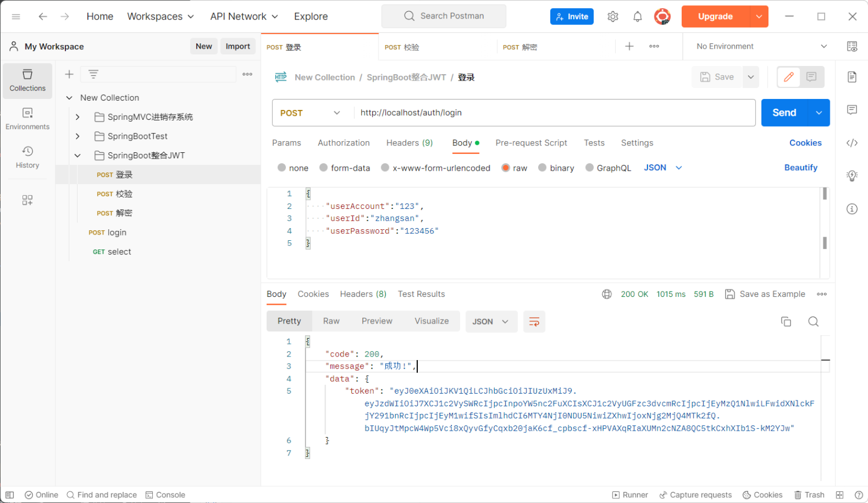Click the collection filter icon
Image resolution: width=868 pixels, height=503 pixels.
click(93, 74)
